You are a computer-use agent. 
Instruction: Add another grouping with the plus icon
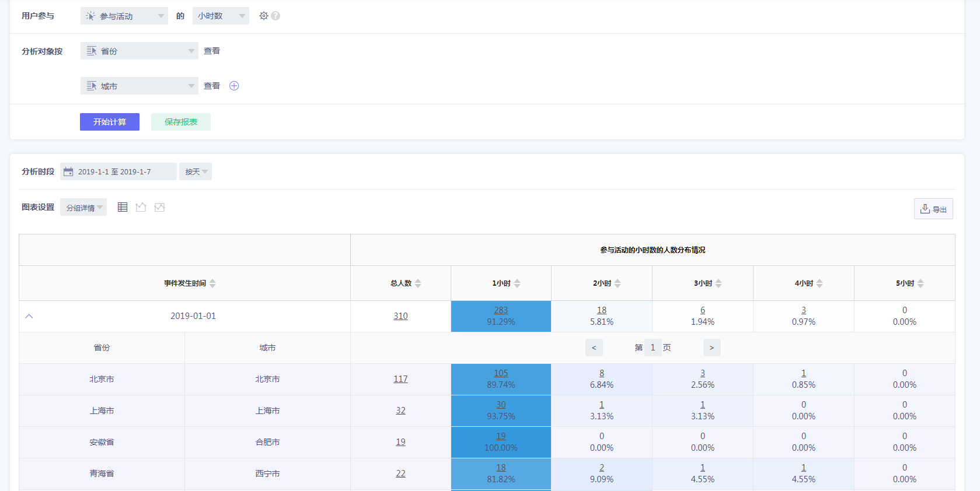click(x=234, y=86)
